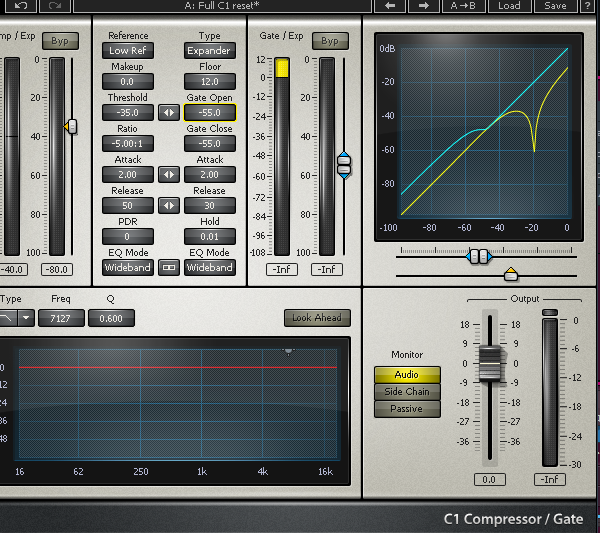Click the Hold 0.01 value box
Viewport: 600px width, 533px height.
coord(209,236)
